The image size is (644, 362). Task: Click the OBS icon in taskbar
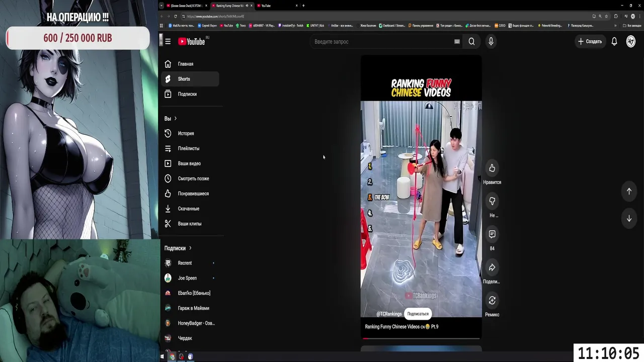(x=181, y=356)
